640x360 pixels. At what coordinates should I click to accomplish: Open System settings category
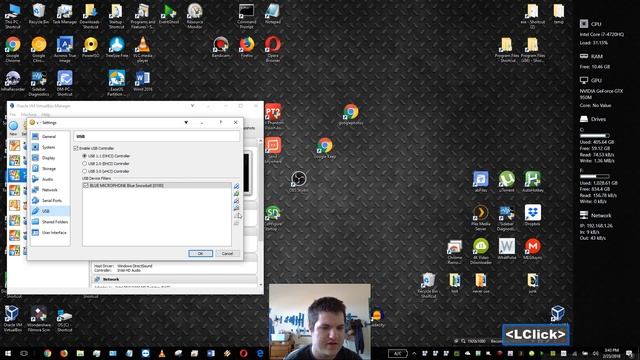pyautogui.click(x=50, y=147)
